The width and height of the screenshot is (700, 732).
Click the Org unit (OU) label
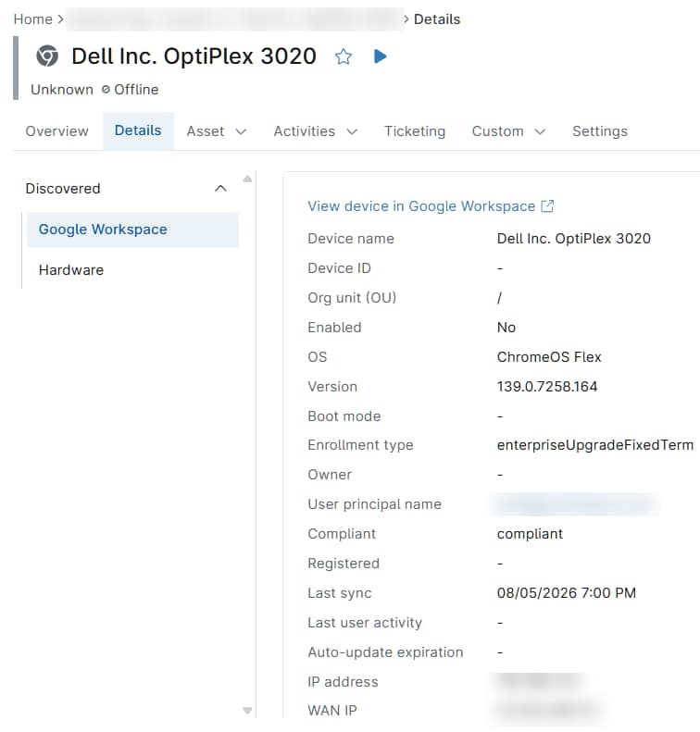(352, 298)
